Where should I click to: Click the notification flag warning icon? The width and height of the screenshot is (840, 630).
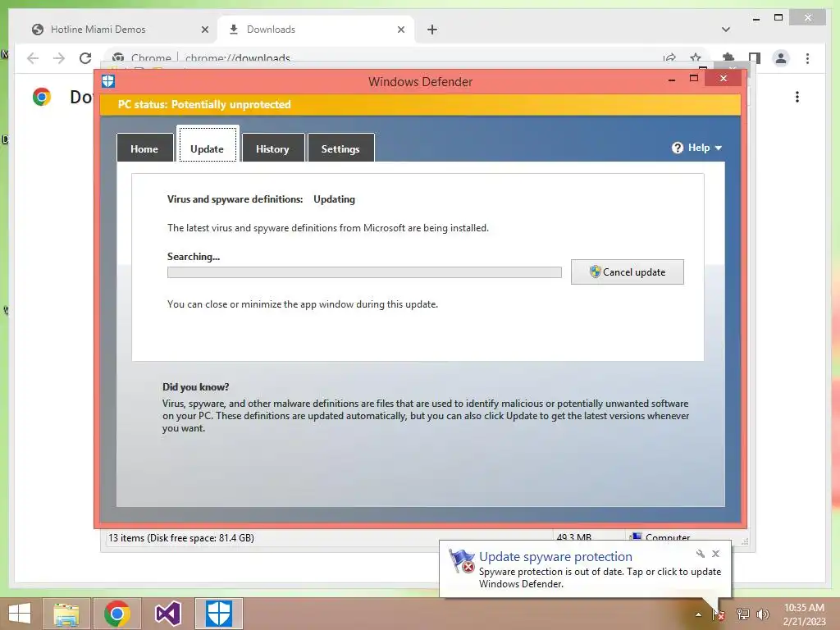pyautogui.click(x=462, y=561)
